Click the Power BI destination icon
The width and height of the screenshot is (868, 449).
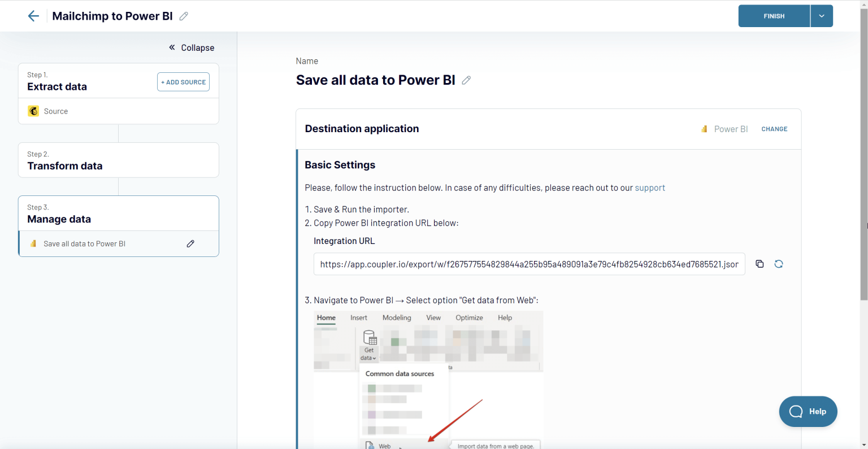click(704, 129)
